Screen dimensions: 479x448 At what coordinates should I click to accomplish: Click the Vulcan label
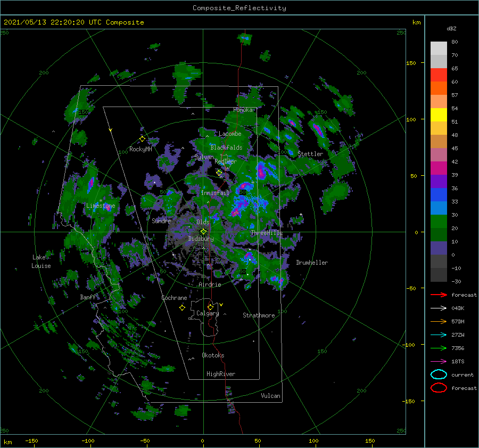click(x=270, y=396)
